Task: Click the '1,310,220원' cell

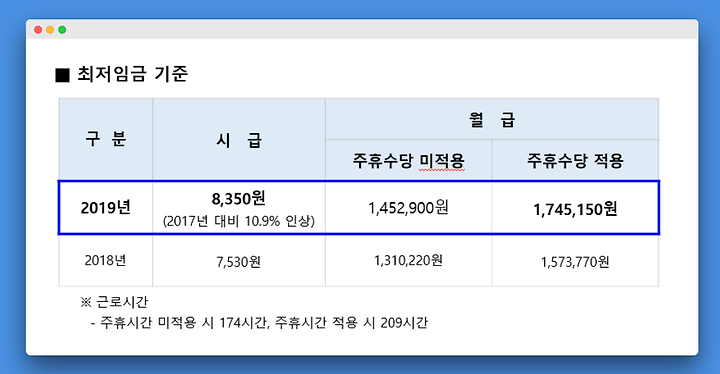Action: [x=408, y=261]
